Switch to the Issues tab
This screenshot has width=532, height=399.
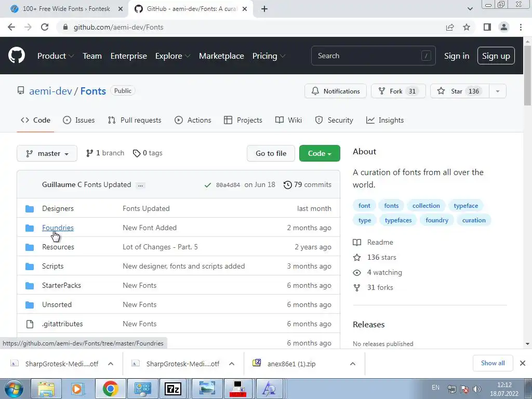(79, 120)
